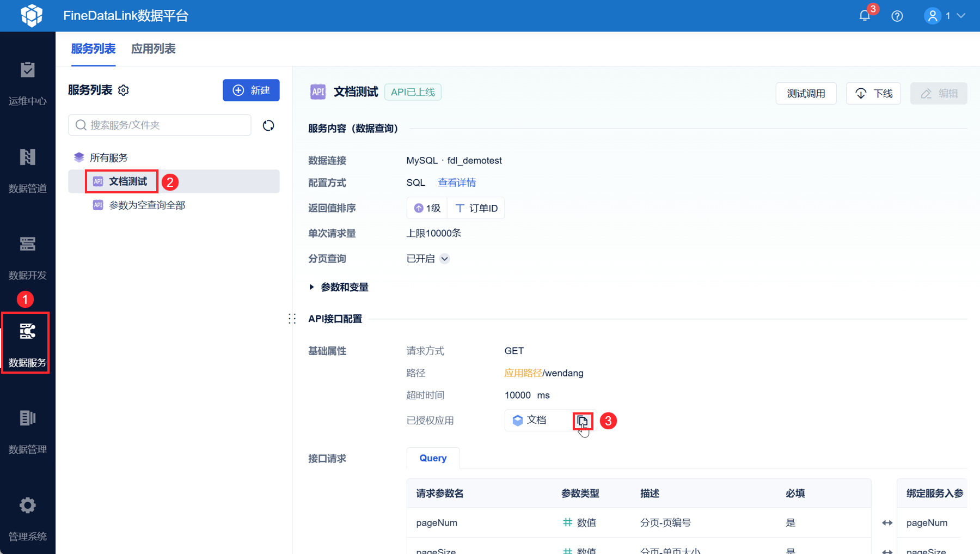Switch to the 服务列表 tab

pos(93,48)
